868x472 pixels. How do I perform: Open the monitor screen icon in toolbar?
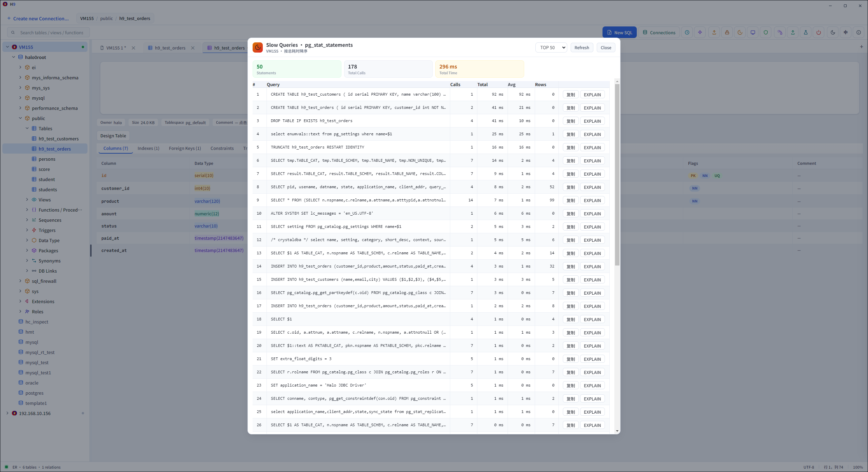click(x=753, y=33)
